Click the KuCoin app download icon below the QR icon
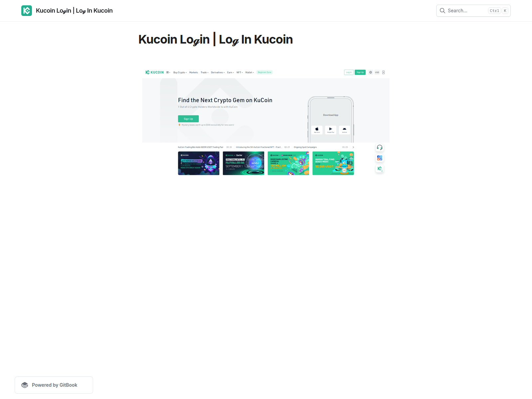The width and height of the screenshot is (532, 399). (x=380, y=169)
